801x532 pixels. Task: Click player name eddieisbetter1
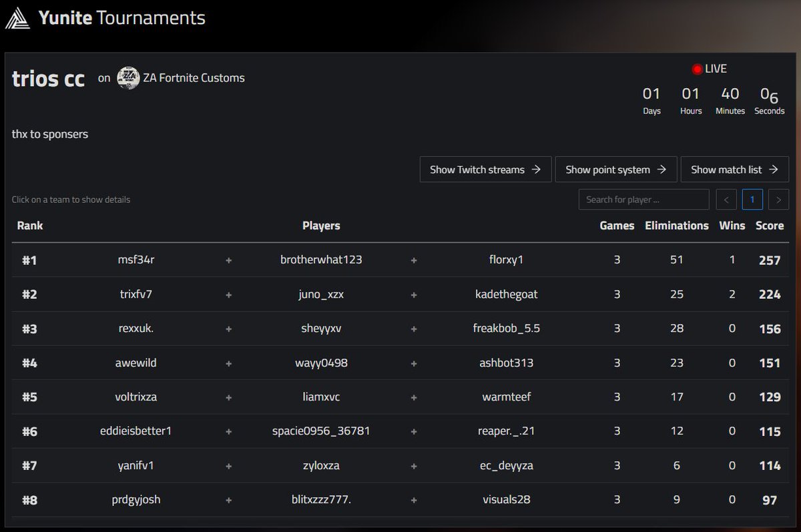pos(136,431)
